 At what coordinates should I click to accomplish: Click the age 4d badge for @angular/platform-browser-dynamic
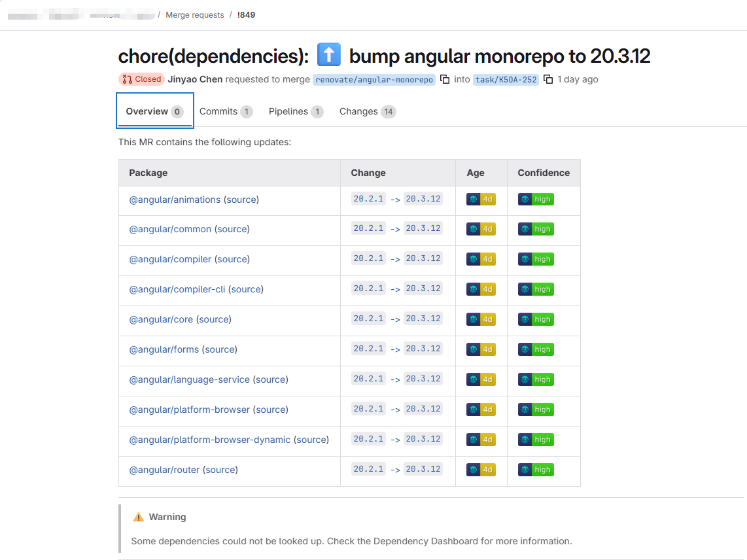pos(481,440)
